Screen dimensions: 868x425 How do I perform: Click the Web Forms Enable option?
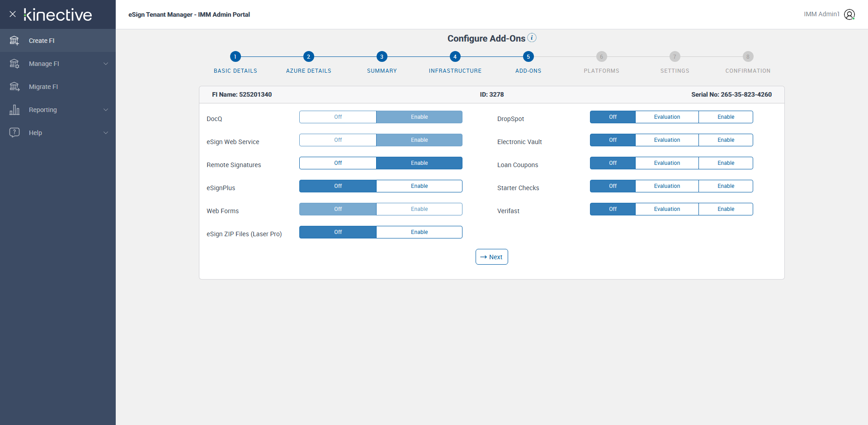coord(420,209)
